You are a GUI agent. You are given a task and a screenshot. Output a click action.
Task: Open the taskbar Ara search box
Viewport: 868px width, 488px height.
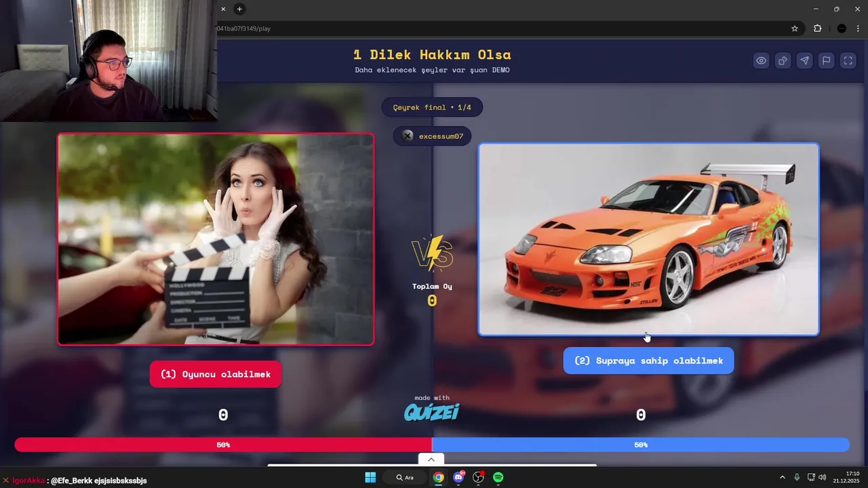(x=405, y=477)
